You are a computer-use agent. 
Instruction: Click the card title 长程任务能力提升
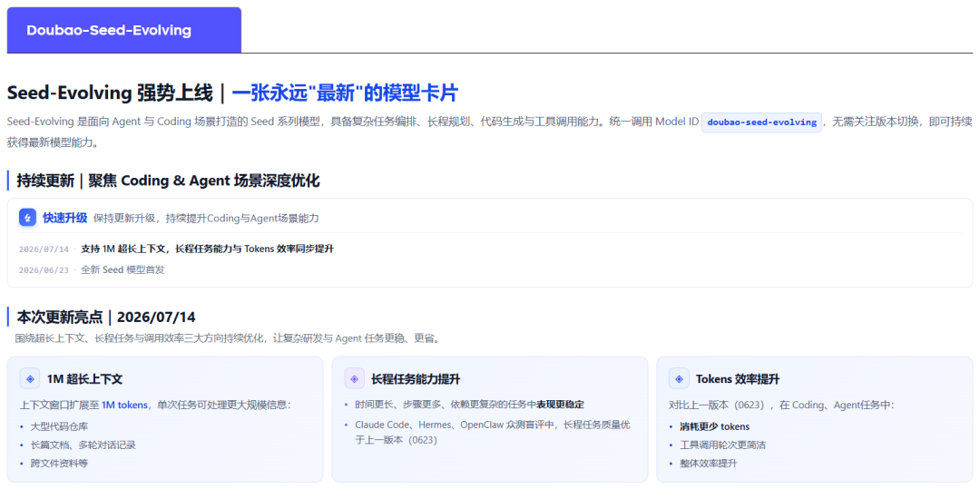tap(416, 378)
